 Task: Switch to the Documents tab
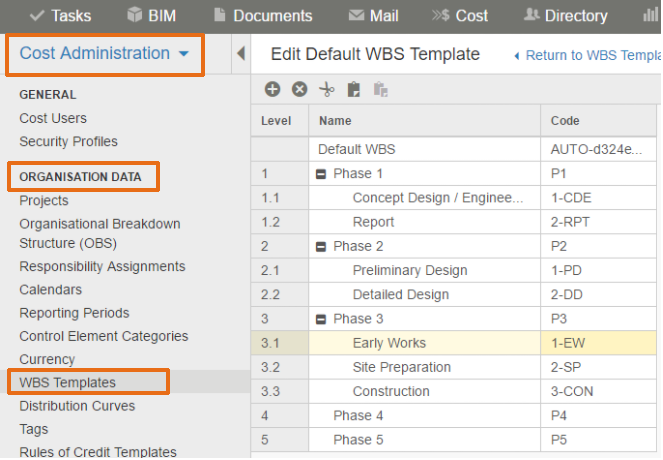[263, 16]
